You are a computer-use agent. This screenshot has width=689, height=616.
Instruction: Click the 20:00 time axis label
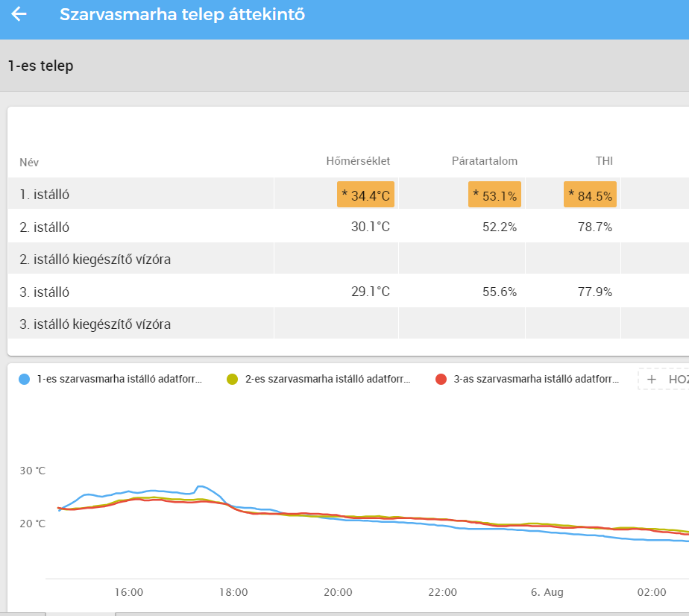[338, 592]
